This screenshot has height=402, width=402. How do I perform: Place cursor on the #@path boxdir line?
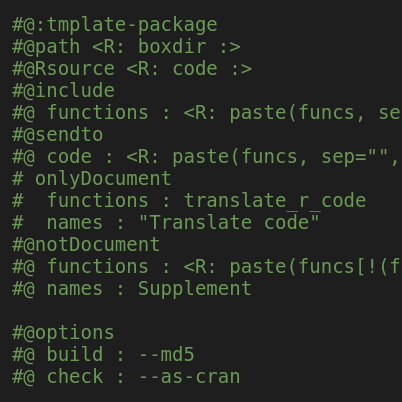click(126, 47)
